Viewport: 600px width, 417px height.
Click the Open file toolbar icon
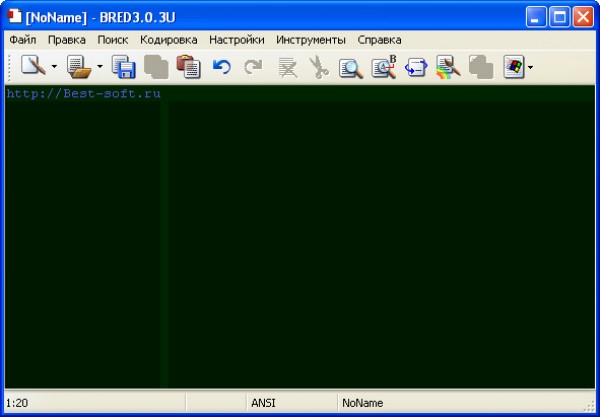(x=79, y=67)
